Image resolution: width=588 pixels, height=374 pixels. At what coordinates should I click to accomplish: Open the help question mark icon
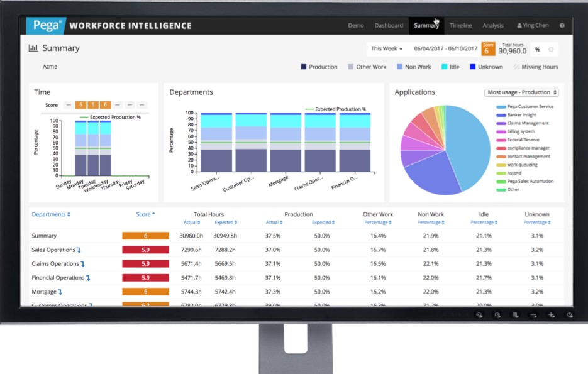point(562,26)
